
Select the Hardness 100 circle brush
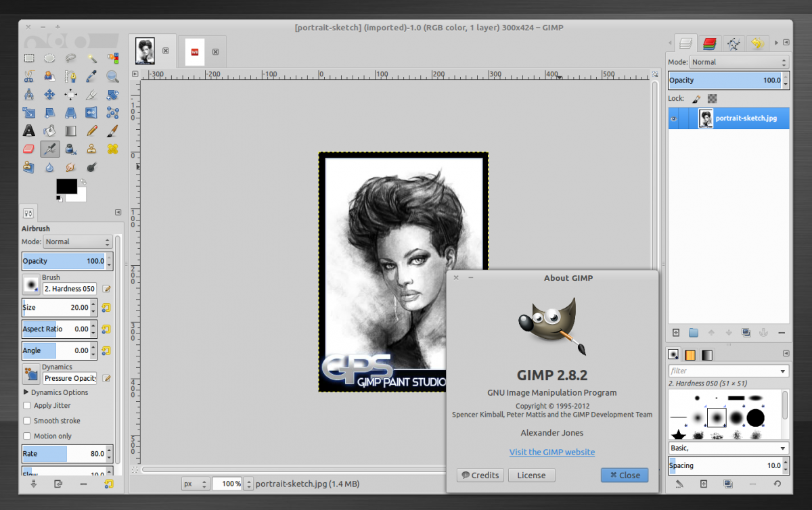(x=756, y=417)
